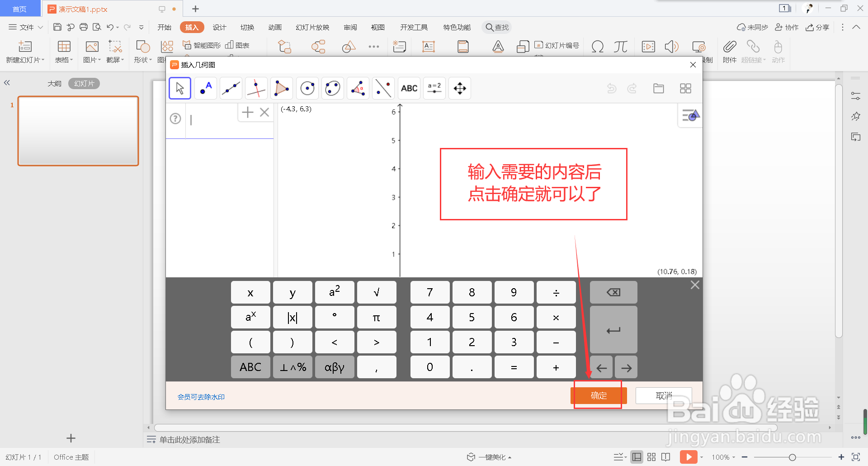This screenshot has height=466, width=868.
Task: Select the Move Graphics View tool
Action: point(459,88)
